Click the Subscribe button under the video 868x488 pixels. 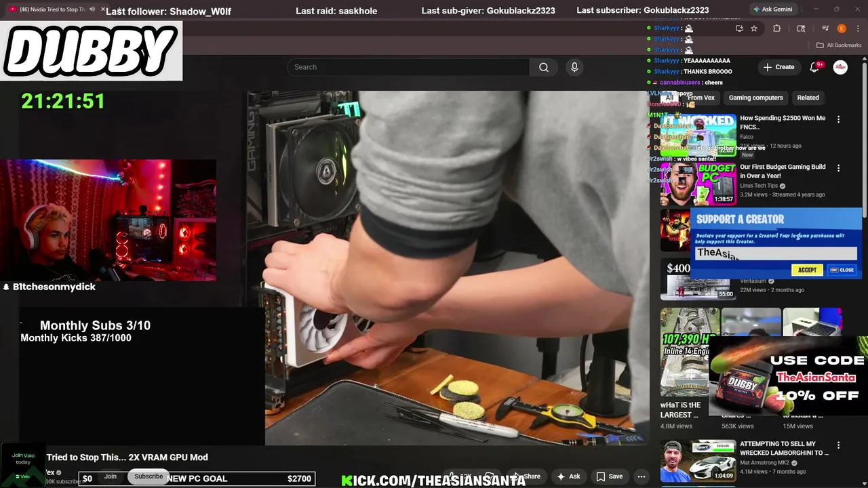149,476
